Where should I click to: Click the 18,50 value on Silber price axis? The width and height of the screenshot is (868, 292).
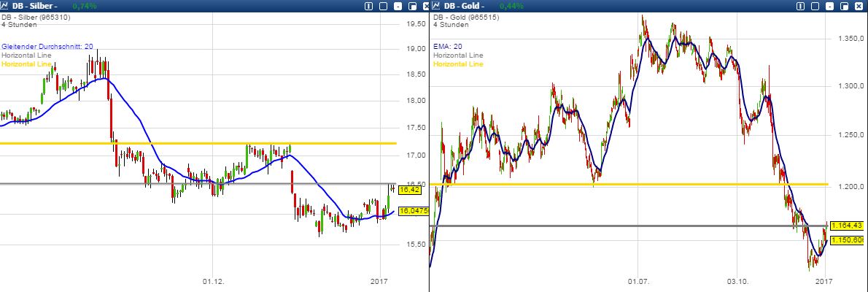pyautogui.click(x=416, y=74)
